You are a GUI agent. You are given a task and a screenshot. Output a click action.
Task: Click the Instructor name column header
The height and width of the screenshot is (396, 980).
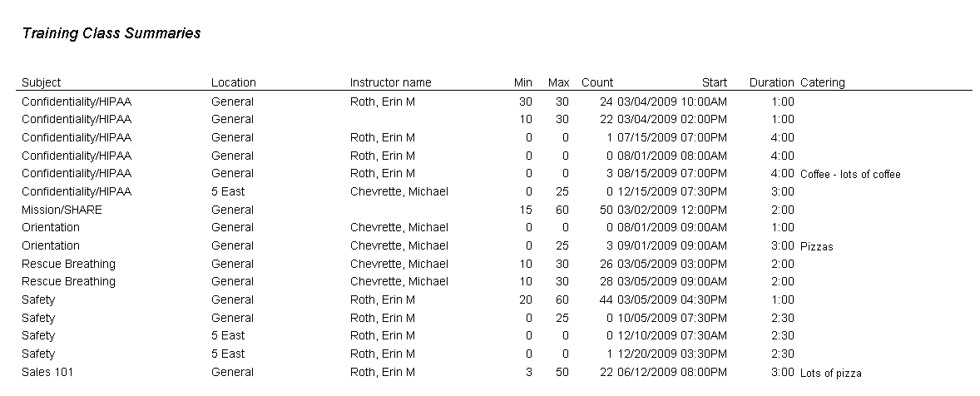(390, 82)
